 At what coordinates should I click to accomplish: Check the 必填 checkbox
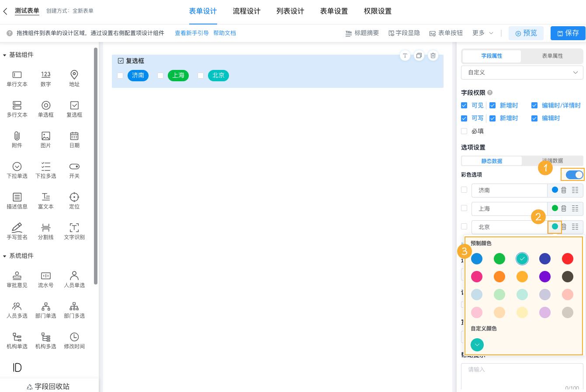(x=464, y=131)
